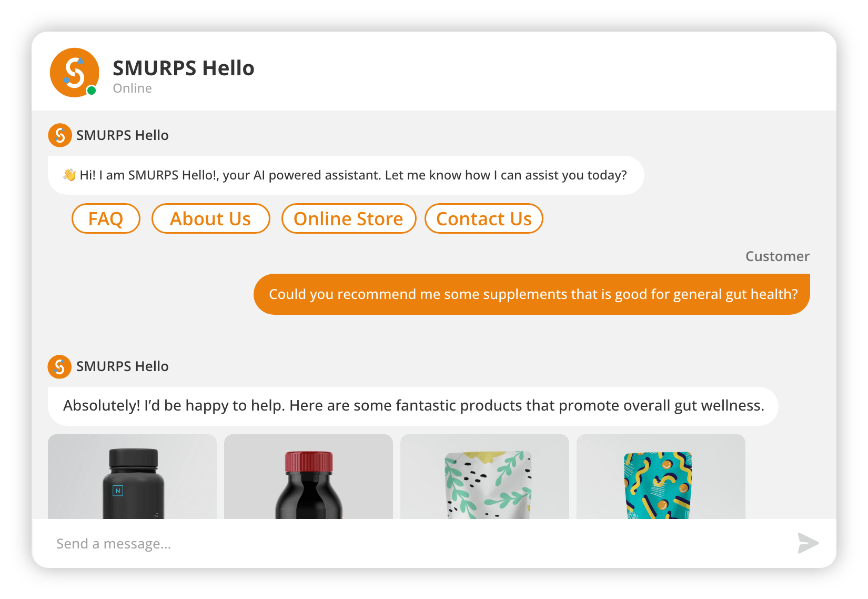868x599 pixels.
Task: Click the orange customer gut health message
Action: pos(532,294)
